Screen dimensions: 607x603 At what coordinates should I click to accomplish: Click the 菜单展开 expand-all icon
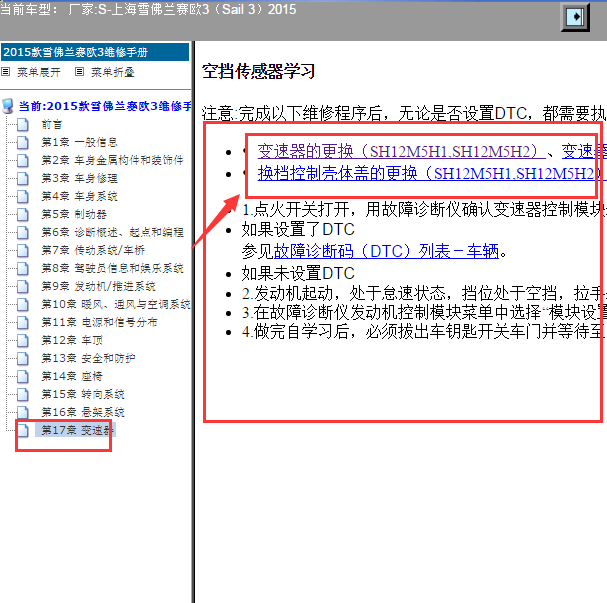point(5,71)
